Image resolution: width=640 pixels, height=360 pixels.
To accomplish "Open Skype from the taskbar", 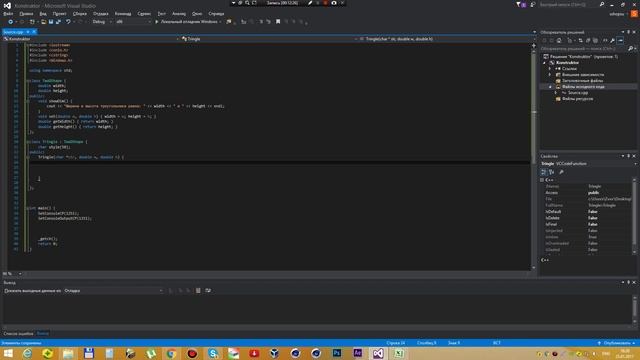I will (213, 353).
